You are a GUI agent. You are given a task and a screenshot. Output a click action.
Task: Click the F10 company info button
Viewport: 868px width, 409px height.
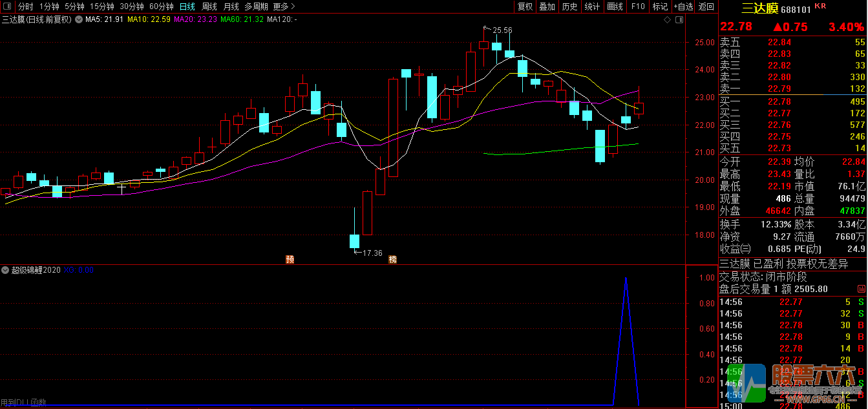tap(638, 6)
